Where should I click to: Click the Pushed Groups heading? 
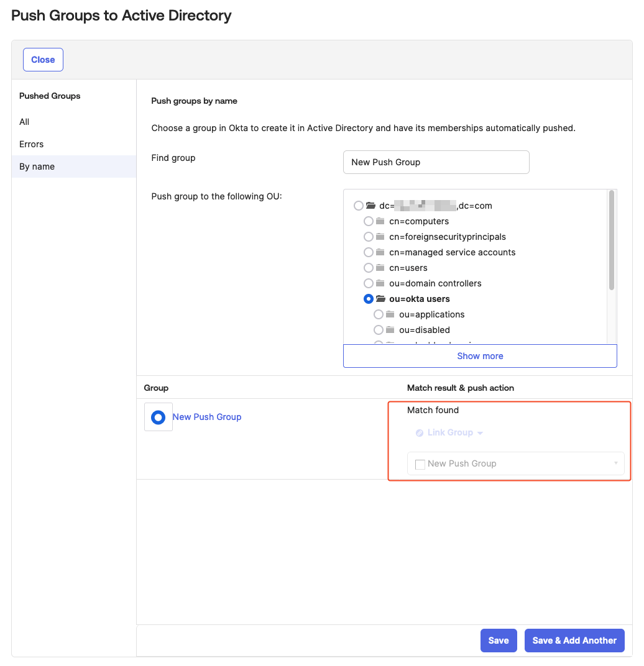click(x=50, y=96)
